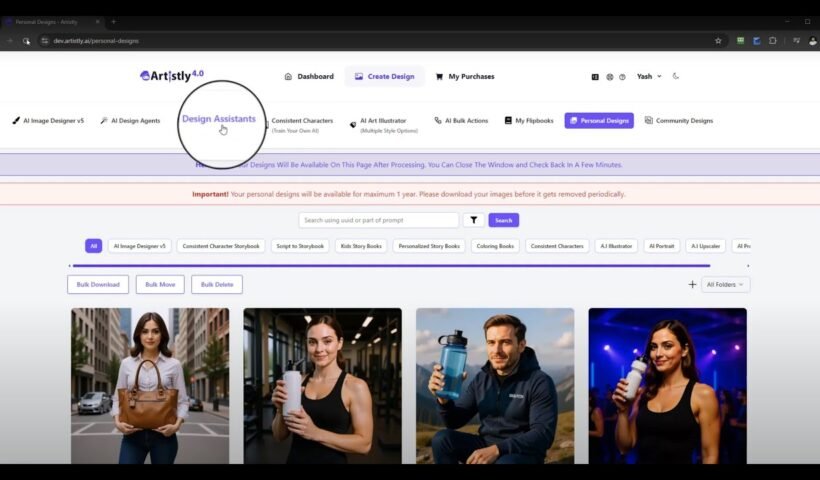Open man with blue bottle design
The height and width of the screenshot is (480, 820).
coord(495,386)
